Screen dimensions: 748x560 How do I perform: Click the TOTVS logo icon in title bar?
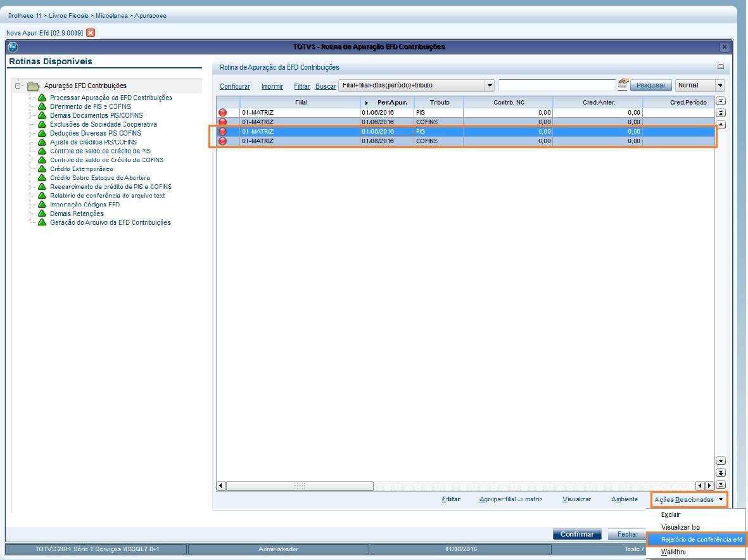(13, 47)
